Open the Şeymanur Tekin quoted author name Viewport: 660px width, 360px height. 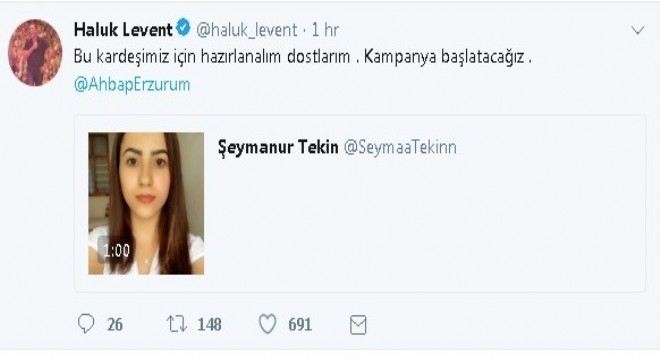pyautogui.click(x=278, y=147)
